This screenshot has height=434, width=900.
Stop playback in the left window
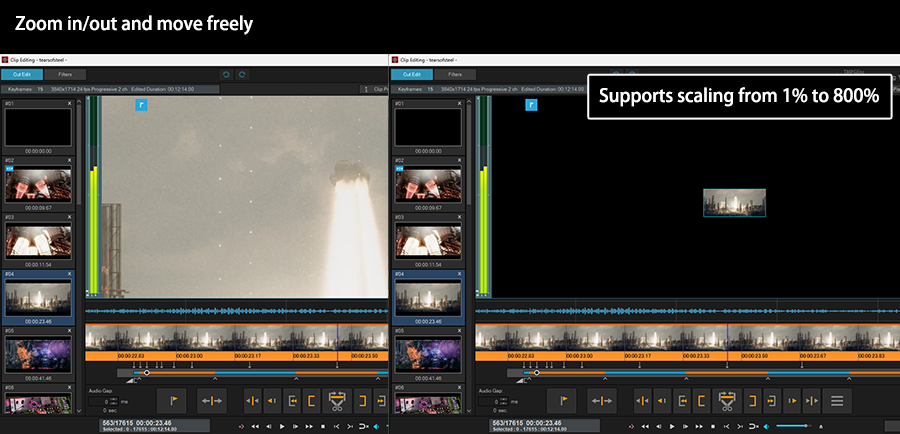323,427
